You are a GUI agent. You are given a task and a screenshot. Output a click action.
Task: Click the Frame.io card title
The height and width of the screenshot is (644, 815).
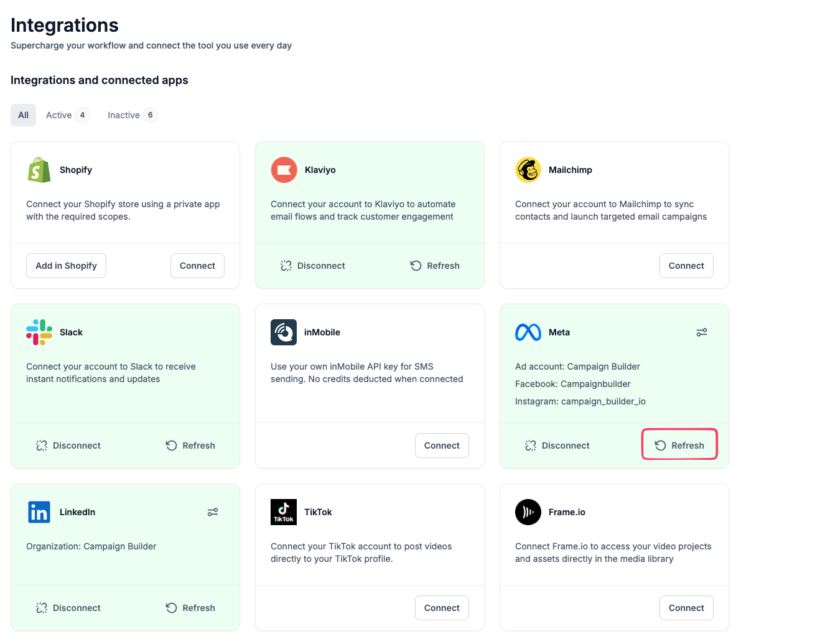tap(567, 512)
